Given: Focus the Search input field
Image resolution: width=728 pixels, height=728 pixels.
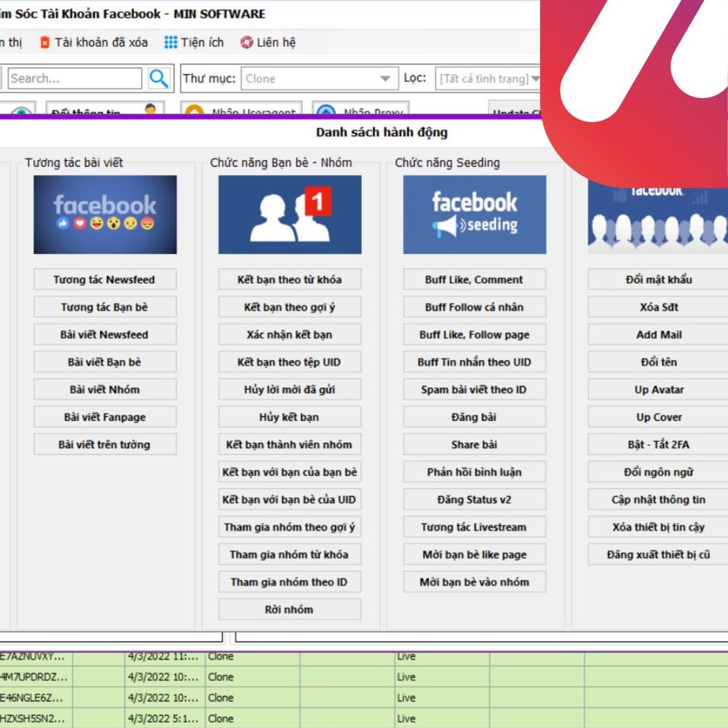Looking at the screenshot, I should pos(75,78).
